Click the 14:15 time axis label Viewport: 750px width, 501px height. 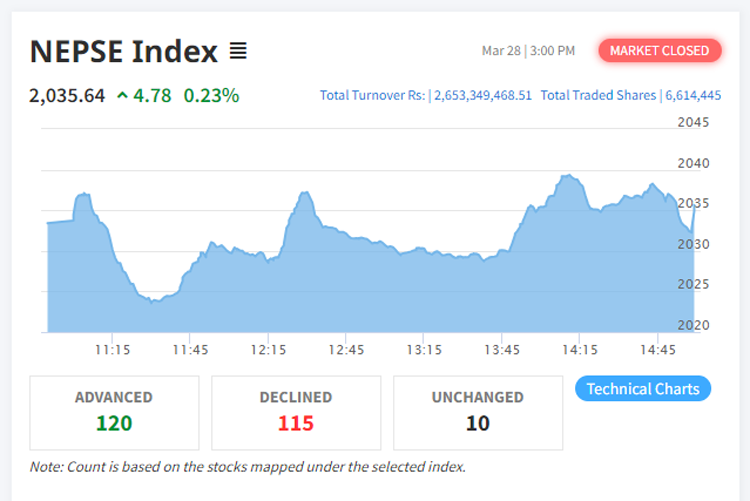[x=580, y=350]
